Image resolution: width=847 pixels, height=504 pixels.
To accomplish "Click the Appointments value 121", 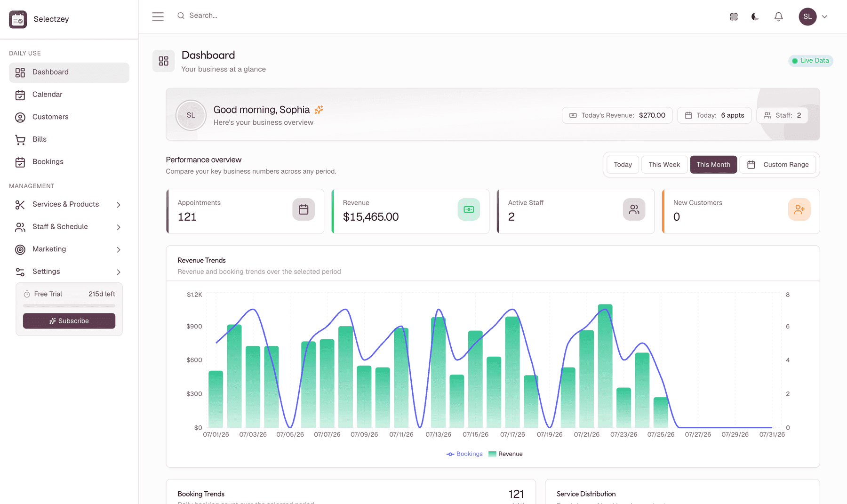I will (187, 217).
